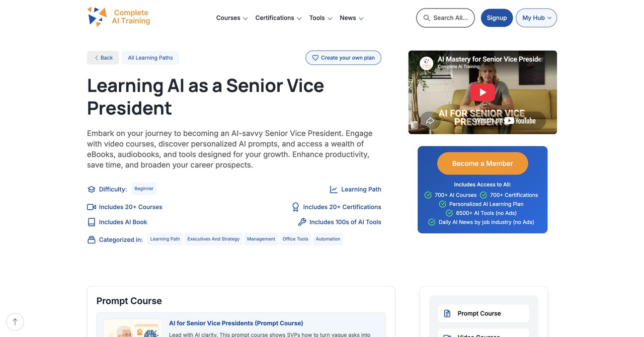
Task: Click the search magnifier icon
Action: [x=427, y=18]
